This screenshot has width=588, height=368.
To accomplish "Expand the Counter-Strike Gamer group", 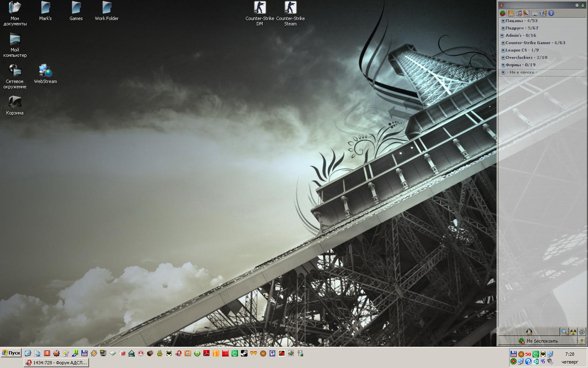I will 503,43.
